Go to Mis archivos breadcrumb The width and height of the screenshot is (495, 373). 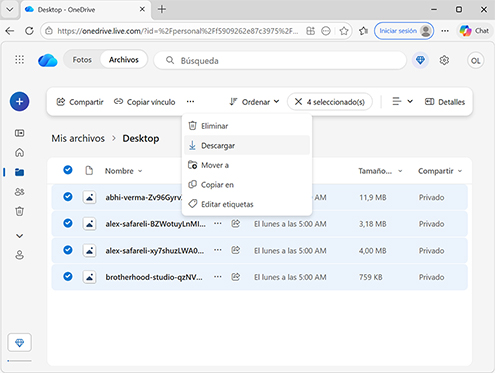(78, 138)
